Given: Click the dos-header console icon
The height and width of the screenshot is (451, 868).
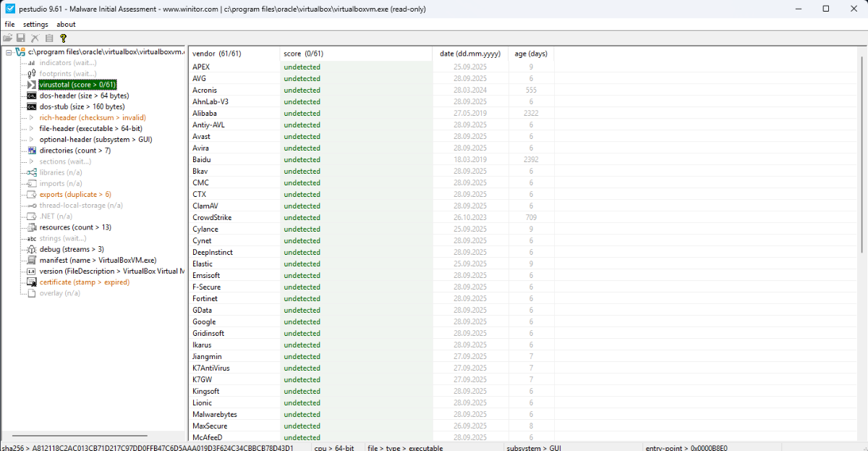Looking at the screenshot, I should (x=32, y=96).
